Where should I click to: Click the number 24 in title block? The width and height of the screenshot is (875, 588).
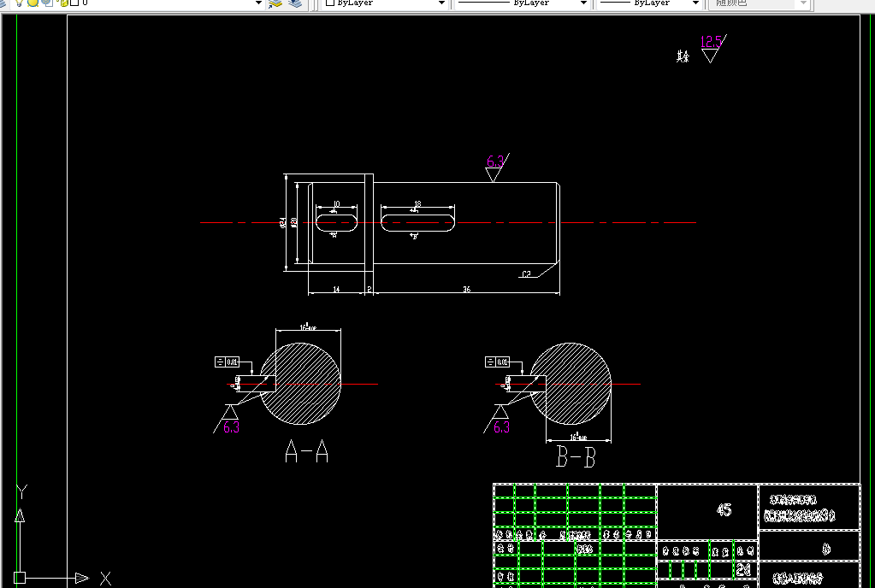743,569
